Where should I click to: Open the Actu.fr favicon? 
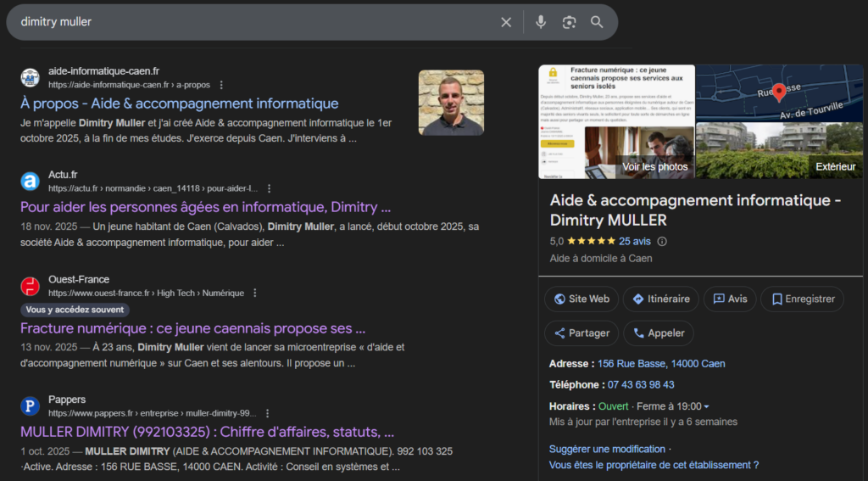coord(30,182)
